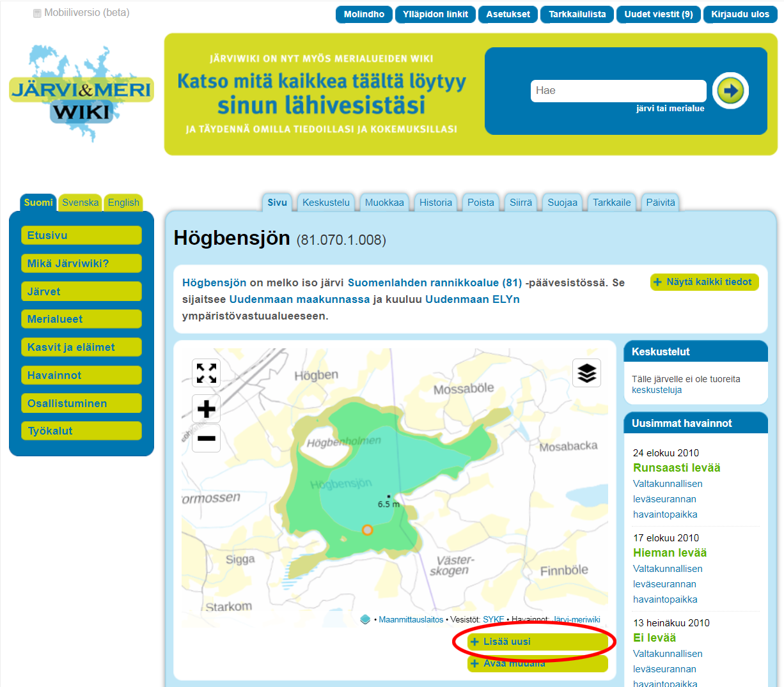
Task: Click the mobile phone icon beside Mobiiliversio
Action: 36,12
